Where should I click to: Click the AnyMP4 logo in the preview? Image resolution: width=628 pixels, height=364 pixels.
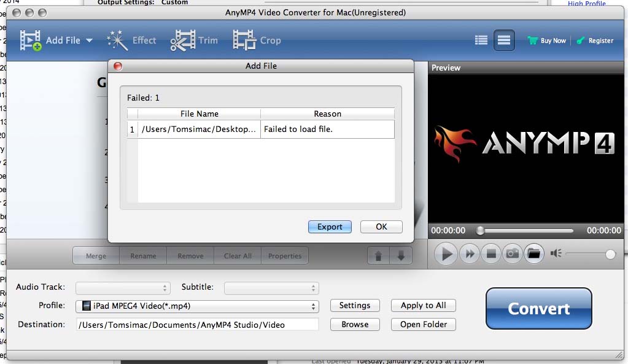[x=525, y=144]
